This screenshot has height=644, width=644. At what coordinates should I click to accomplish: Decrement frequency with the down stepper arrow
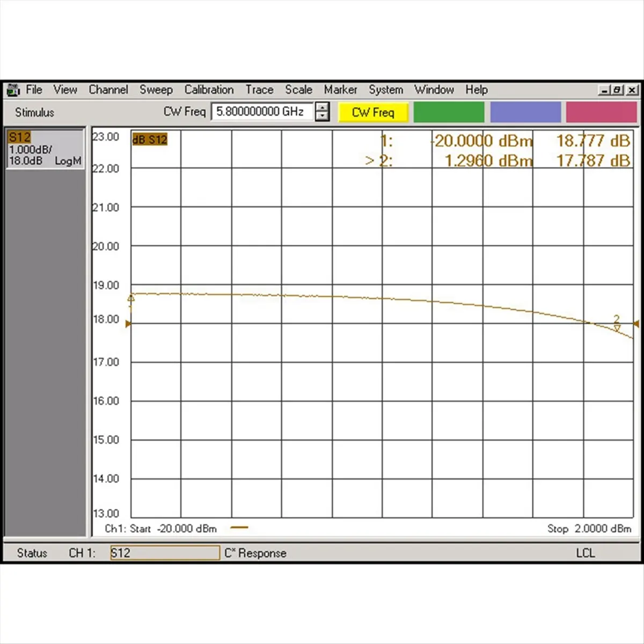[321, 116]
